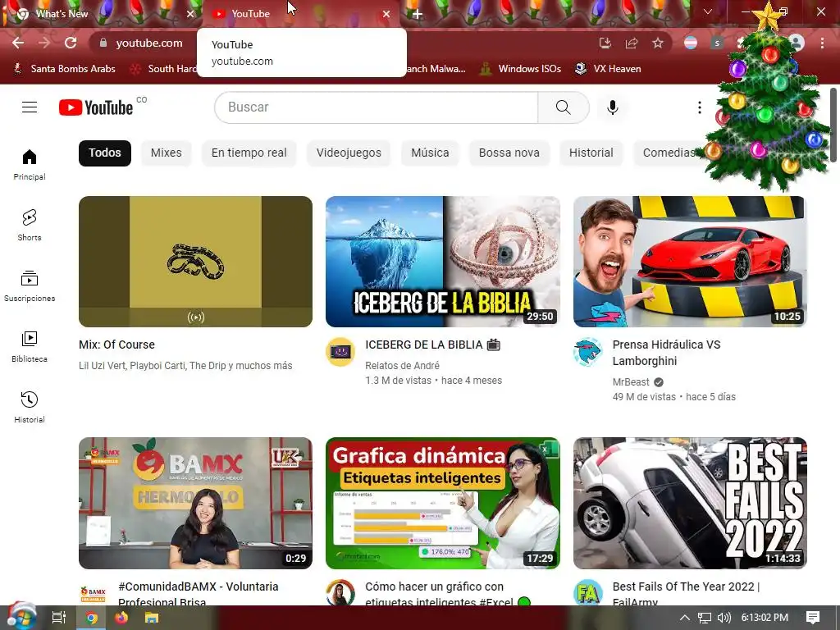Viewport: 840px width, 630px height.
Task: Open the YouTube hamburger guide menu
Action: click(x=30, y=107)
